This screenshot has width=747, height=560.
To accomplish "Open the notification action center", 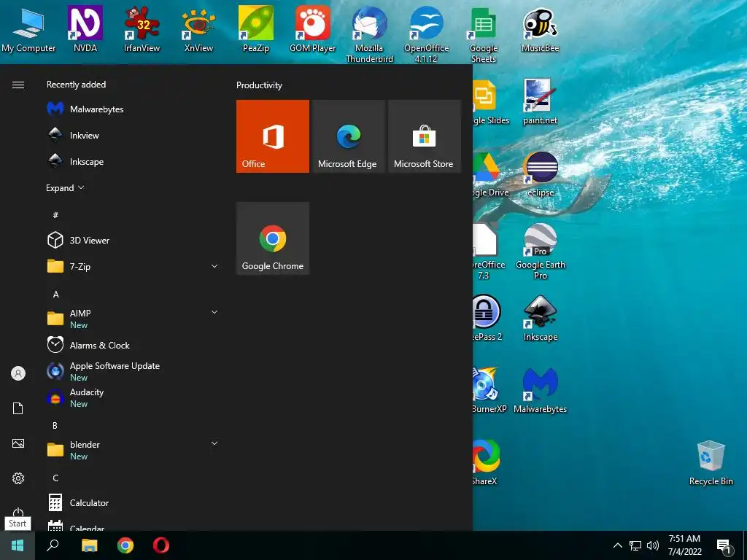I will click(x=724, y=547).
